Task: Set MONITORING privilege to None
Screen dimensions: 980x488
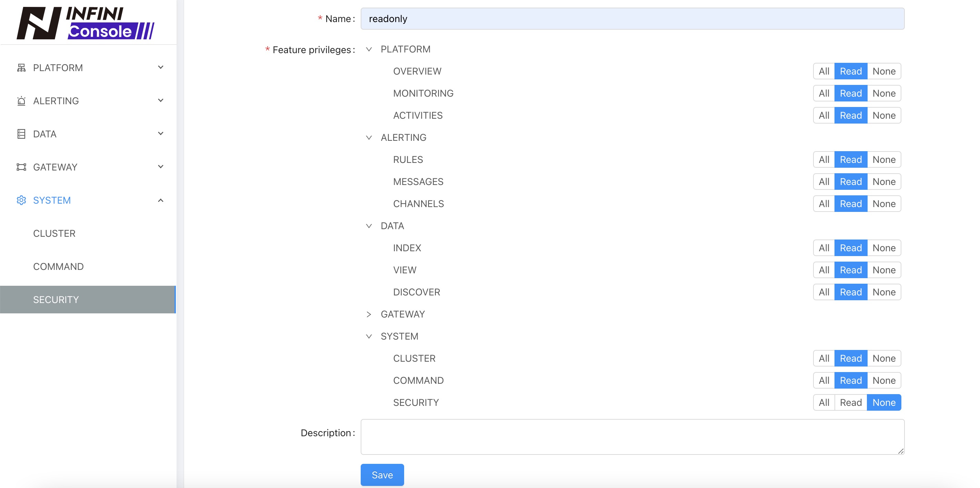Action: tap(883, 93)
